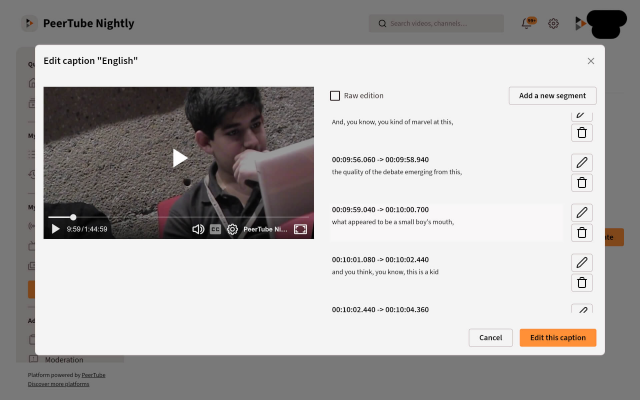
Task: Cancel the caption editing dialog
Action: coord(490,338)
